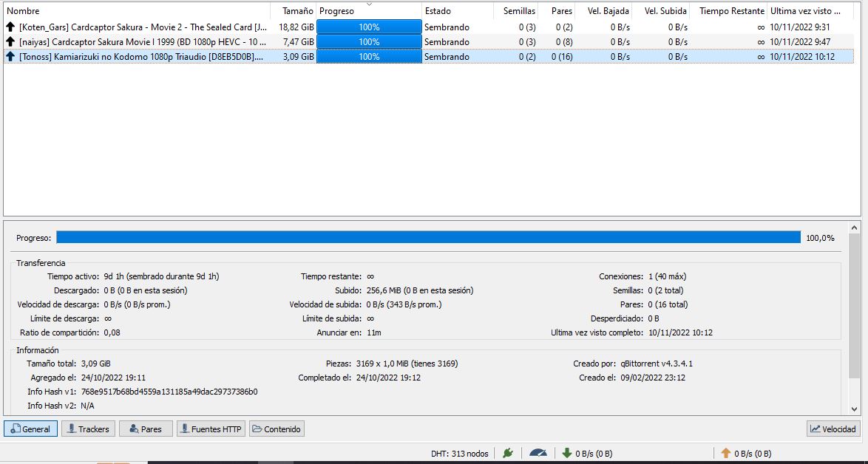The image size is (868, 464).
Task: Click the 3,09 GiB size cell in list
Action: point(299,56)
